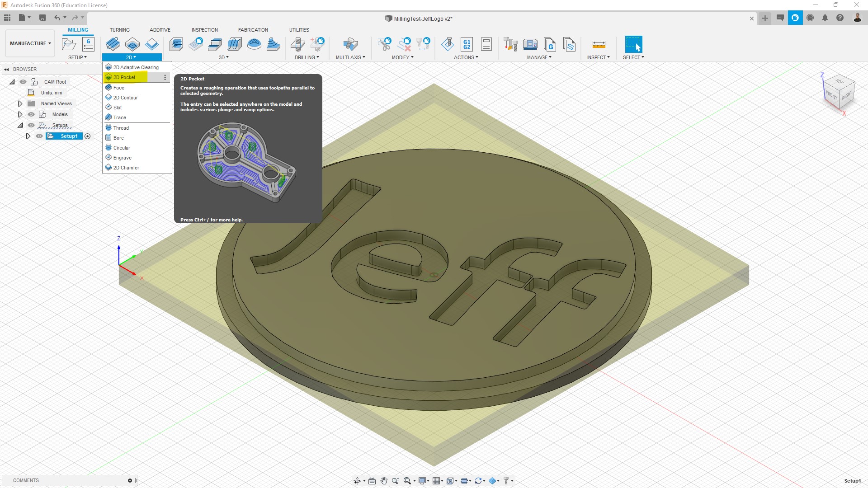This screenshot has height=488, width=868.
Task: Expand the Named Views tree node
Action: coord(20,103)
